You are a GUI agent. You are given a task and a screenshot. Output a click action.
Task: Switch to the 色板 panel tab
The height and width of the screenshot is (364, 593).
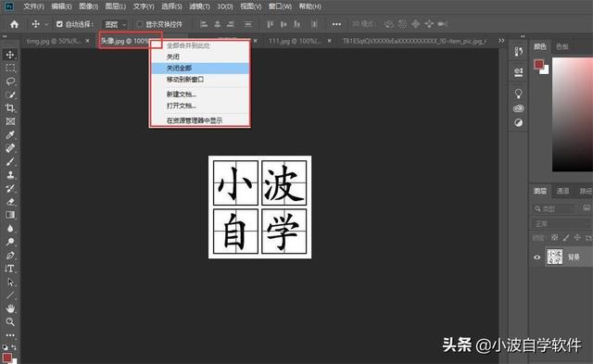(562, 47)
